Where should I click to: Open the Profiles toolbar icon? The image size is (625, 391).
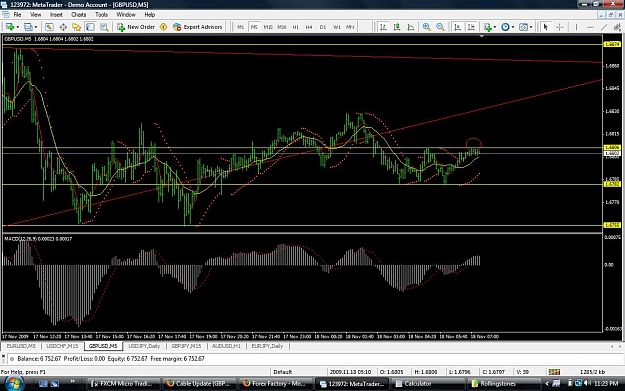click(x=28, y=27)
